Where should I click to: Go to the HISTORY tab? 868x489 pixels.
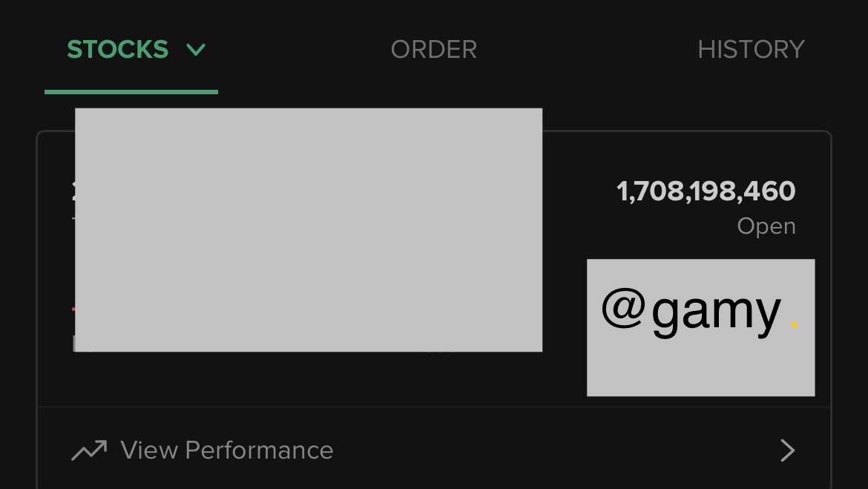pyautogui.click(x=751, y=50)
